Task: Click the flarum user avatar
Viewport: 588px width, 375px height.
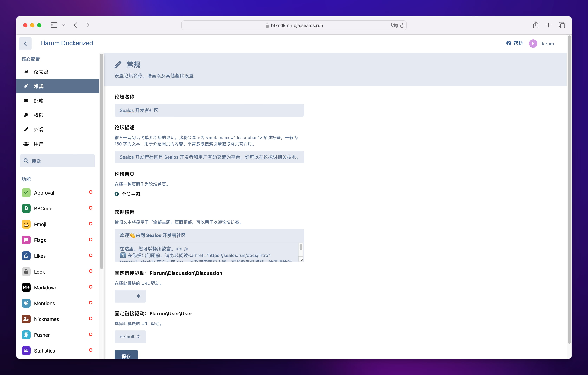Action: pos(533,44)
